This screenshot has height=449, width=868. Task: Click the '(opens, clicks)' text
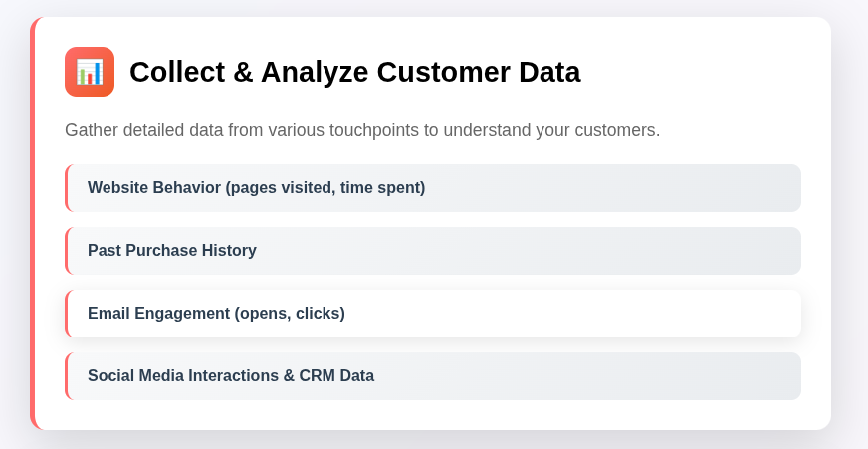pyautogui.click(x=290, y=314)
